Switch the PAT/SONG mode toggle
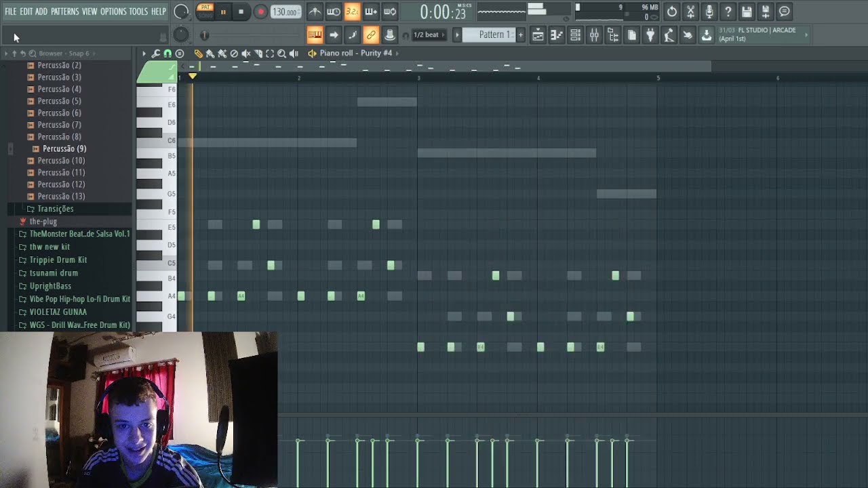This screenshot has height=488, width=868. point(205,12)
